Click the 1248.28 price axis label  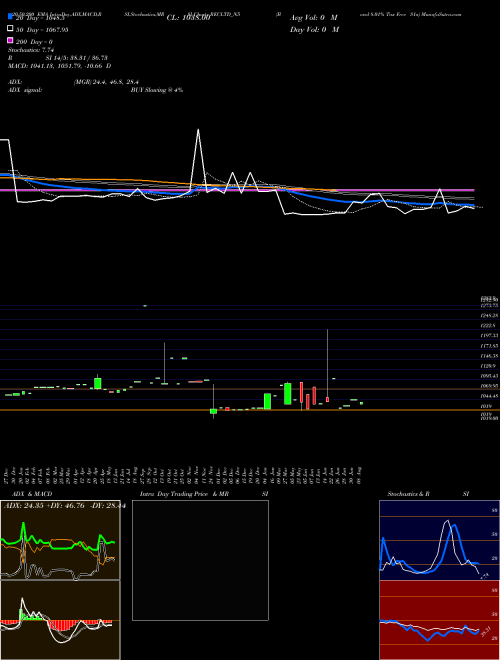pos(489,315)
